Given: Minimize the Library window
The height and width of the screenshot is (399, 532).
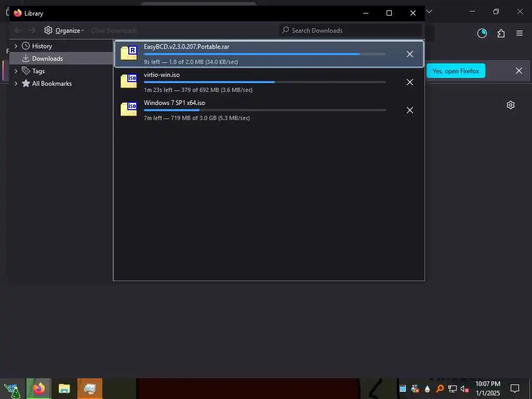Looking at the screenshot, I should (365, 13).
